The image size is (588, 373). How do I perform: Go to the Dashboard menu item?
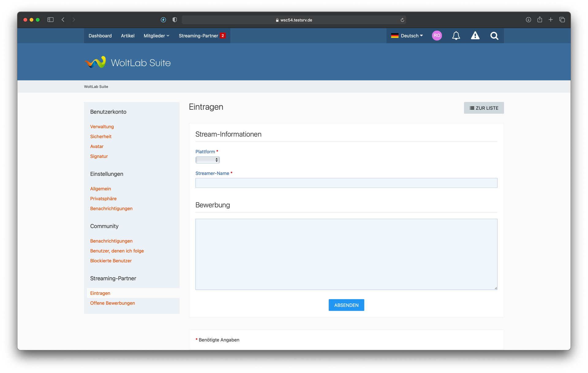coord(100,36)
